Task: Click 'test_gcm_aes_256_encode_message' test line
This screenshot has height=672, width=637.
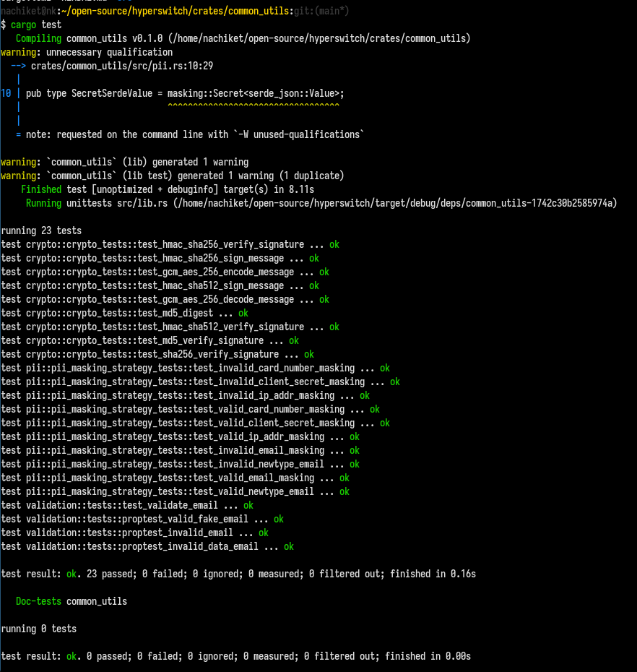Action: [x=165, y=272]
